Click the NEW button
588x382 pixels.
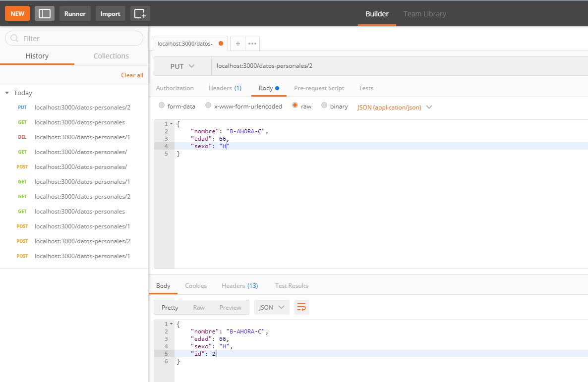tap(17, 13)
